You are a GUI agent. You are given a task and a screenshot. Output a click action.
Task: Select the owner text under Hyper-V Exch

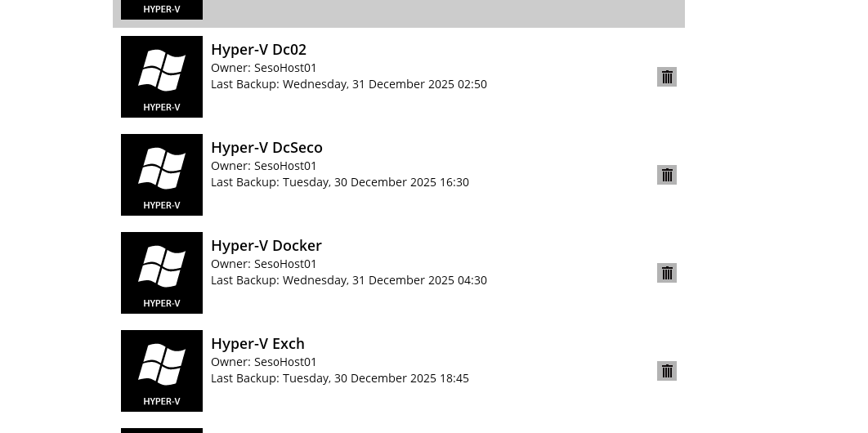[x=263, y=362]
